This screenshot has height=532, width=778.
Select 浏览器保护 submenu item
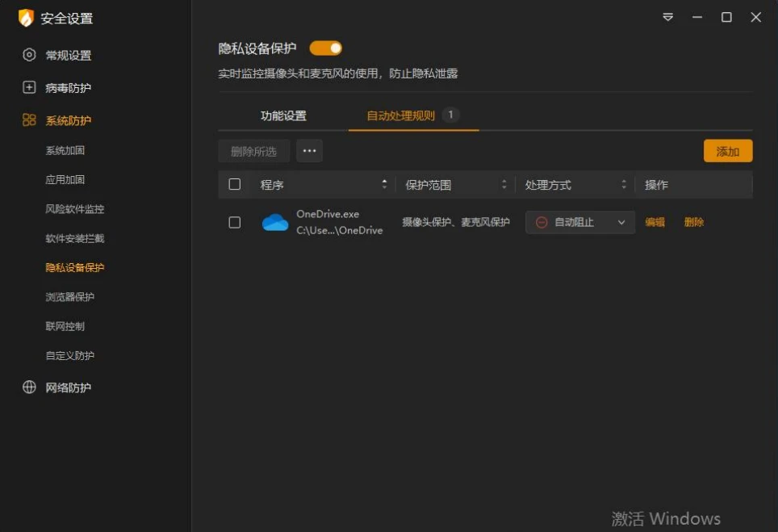point(70,297)
